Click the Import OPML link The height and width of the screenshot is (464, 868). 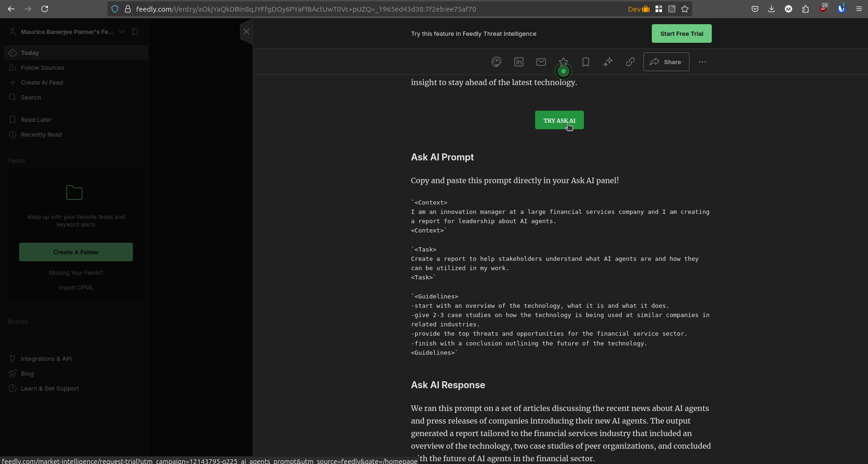click(75, 287)
